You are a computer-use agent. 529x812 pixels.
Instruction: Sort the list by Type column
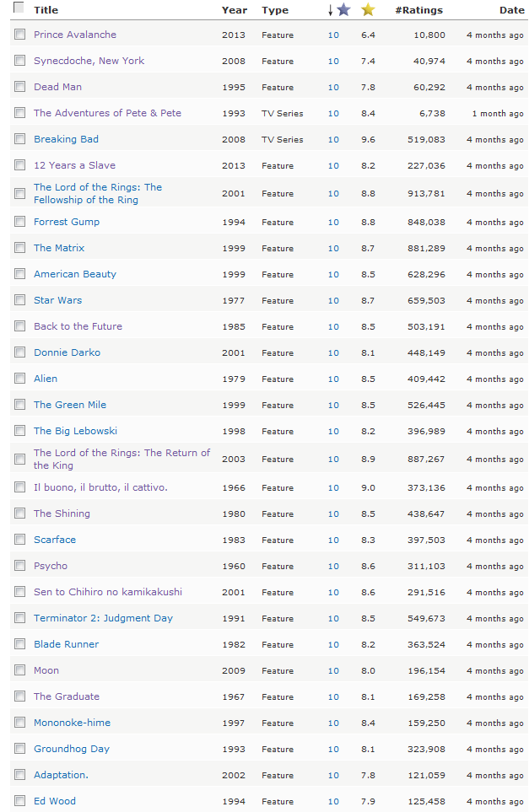click(275, 10)
